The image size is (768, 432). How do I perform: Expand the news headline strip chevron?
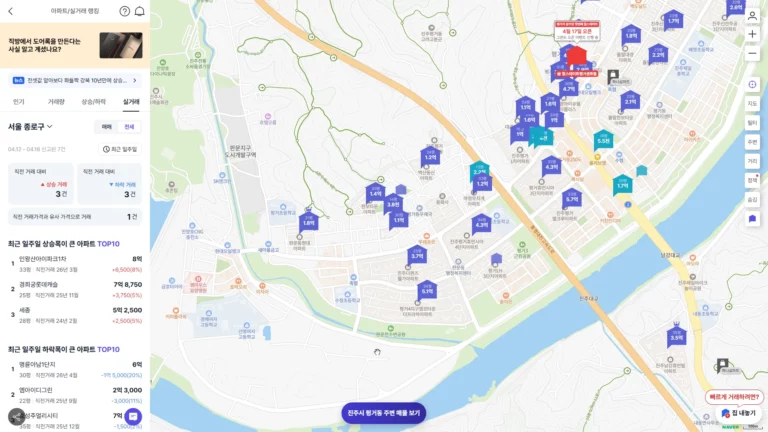click(136, 80)
